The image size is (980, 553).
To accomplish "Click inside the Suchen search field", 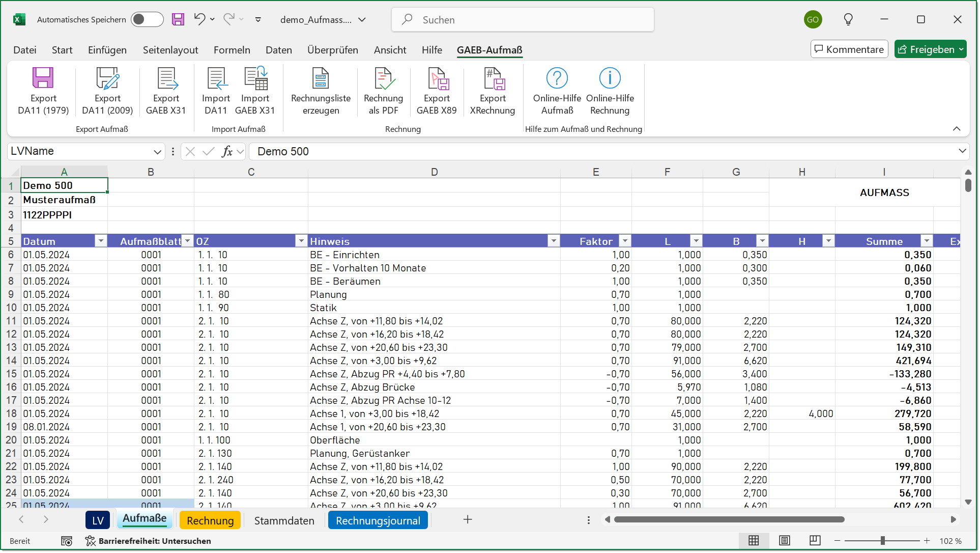I will tap(522, 19).
